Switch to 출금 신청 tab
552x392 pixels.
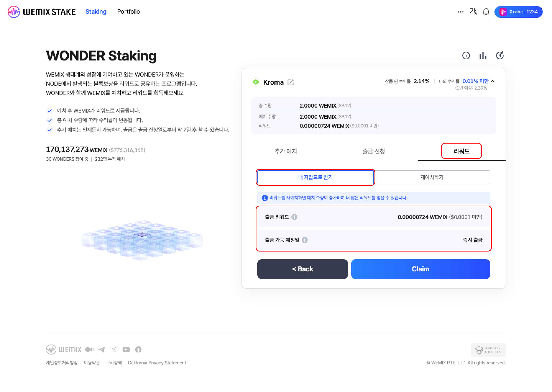(x=373, y=151)
